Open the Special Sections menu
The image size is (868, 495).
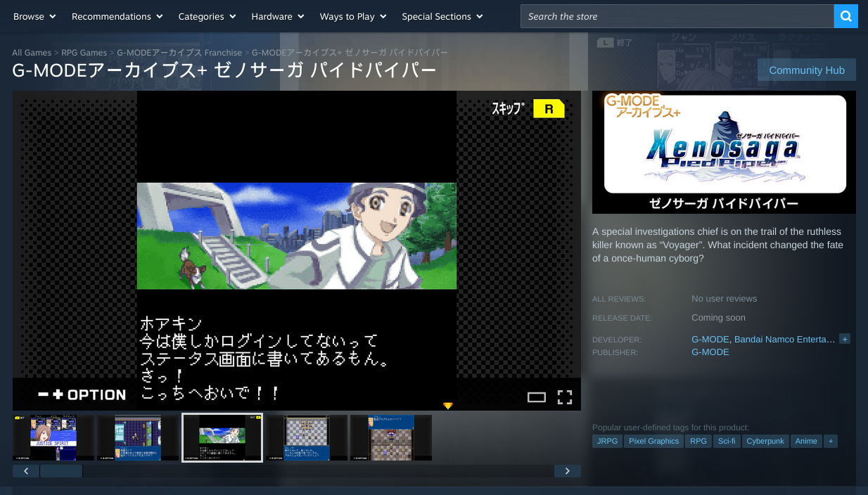(442, 16)
